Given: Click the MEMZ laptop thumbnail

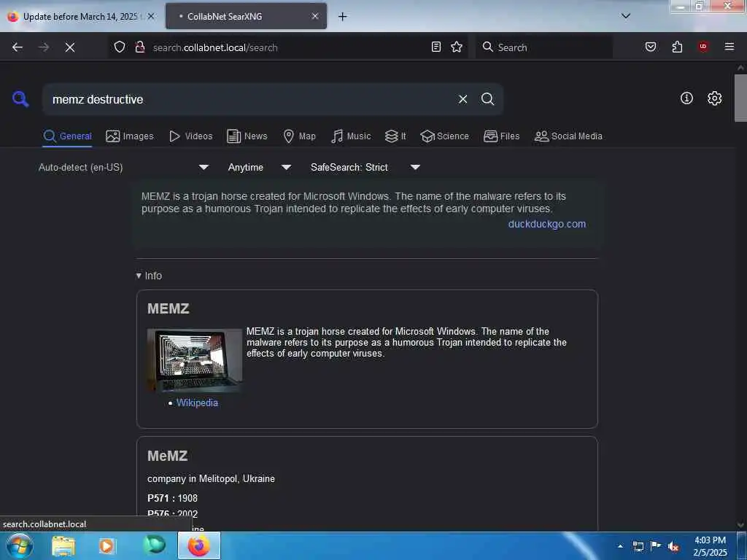Looking at the screenshot, I should 194,360.
